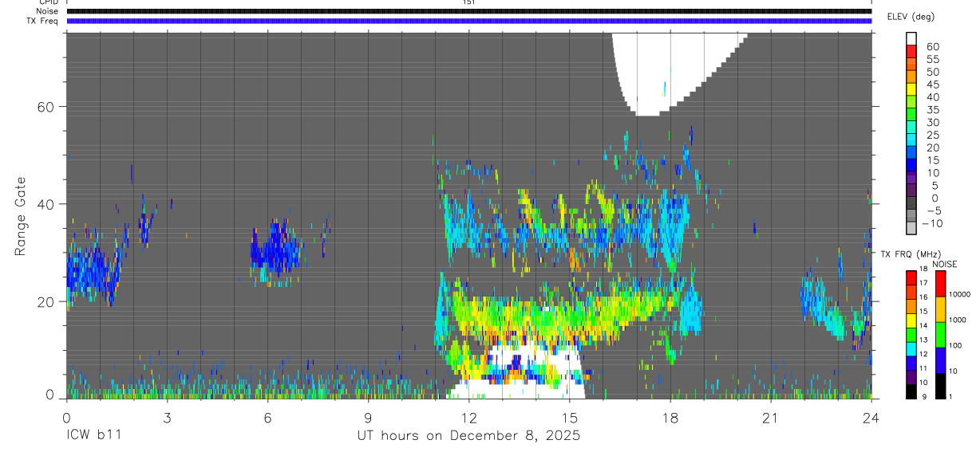Image resolution: width=980 pixels, height=452 pixels.
Task: Click the 'UT hours on December 8, 2025' label
Action: 468,436
